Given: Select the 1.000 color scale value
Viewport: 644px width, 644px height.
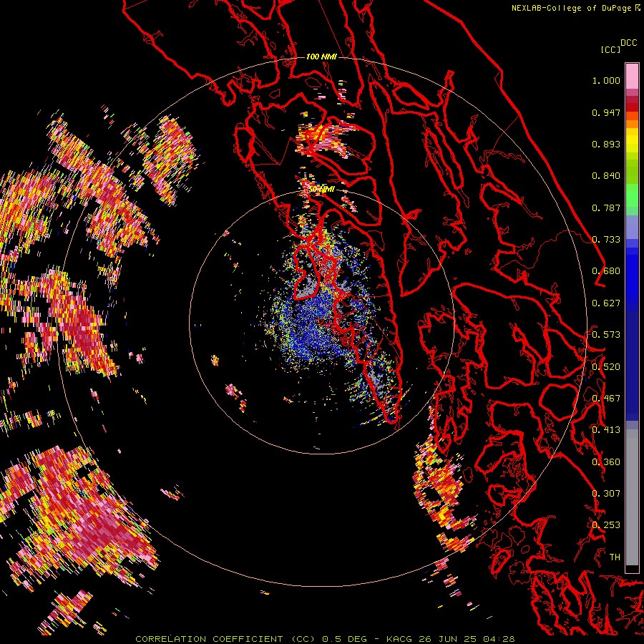Looking at the screenshot, I should [x=606, y=80].
